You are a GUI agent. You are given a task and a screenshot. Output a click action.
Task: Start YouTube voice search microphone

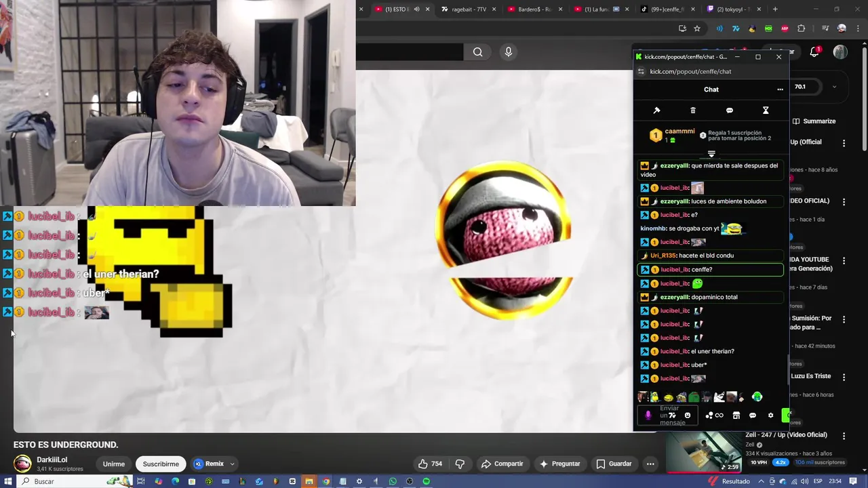(x=508, y=52)
